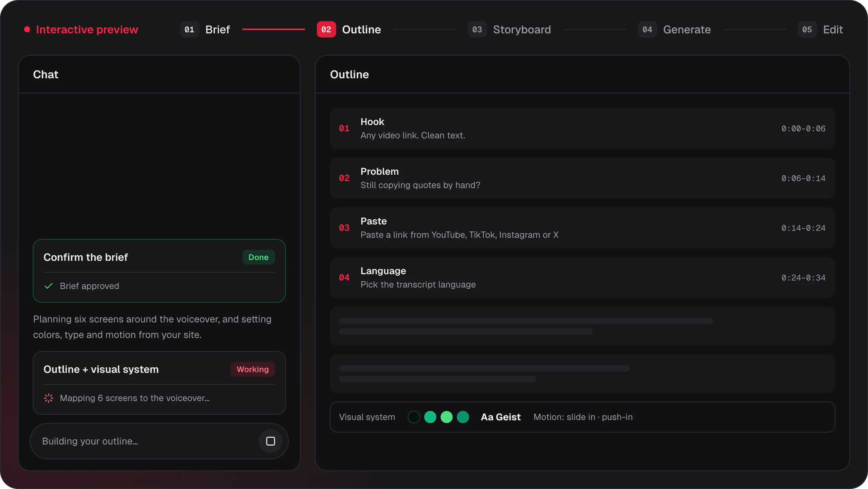
Task: Click the red dot before Interactive preview
Action: point(27,29)
